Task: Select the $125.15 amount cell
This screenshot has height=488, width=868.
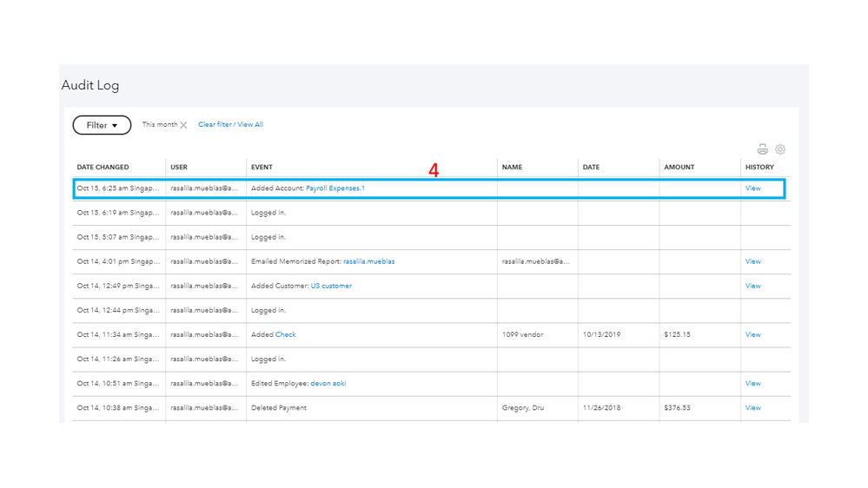Action: point(677,334)
